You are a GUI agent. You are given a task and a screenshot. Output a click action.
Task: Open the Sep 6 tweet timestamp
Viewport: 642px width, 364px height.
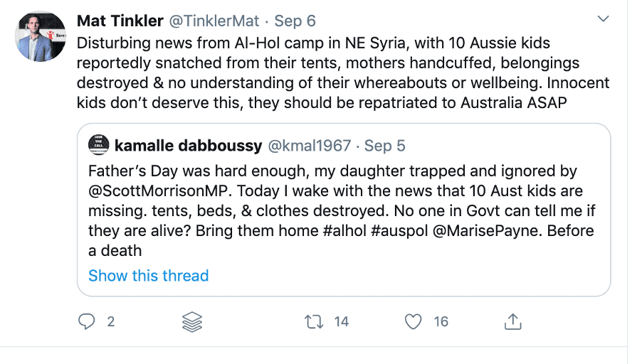(295, 19)
